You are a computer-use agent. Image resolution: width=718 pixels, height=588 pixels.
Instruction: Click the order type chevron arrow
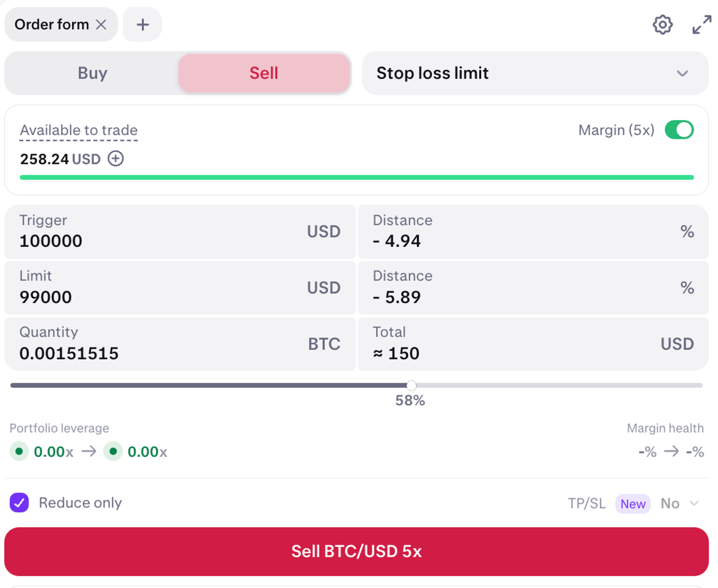tap(682, 73)
